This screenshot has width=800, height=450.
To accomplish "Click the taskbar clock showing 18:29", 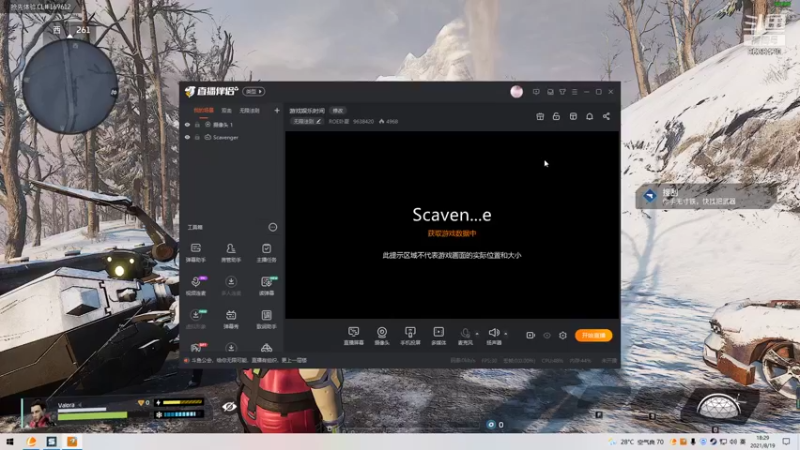I will click(762, 441).
